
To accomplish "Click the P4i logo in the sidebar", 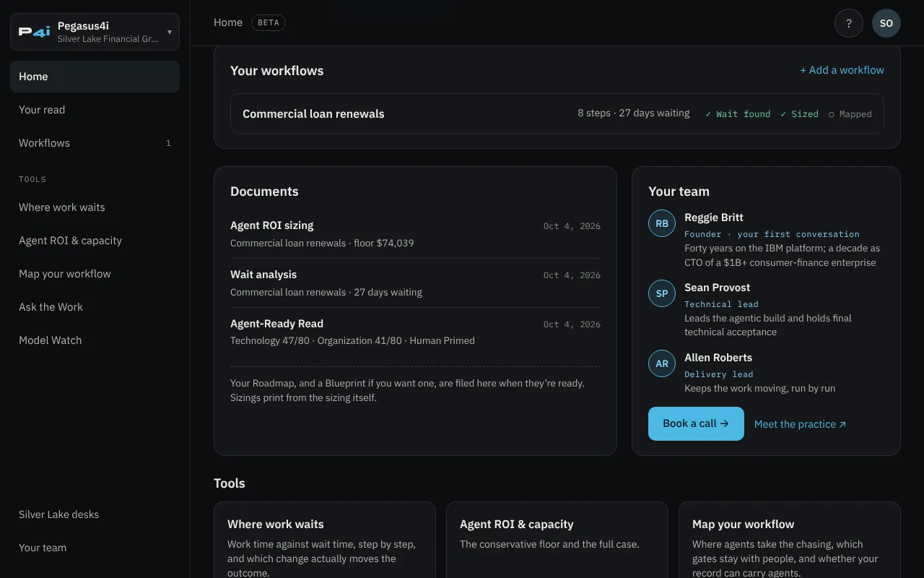I will (35, 32).
